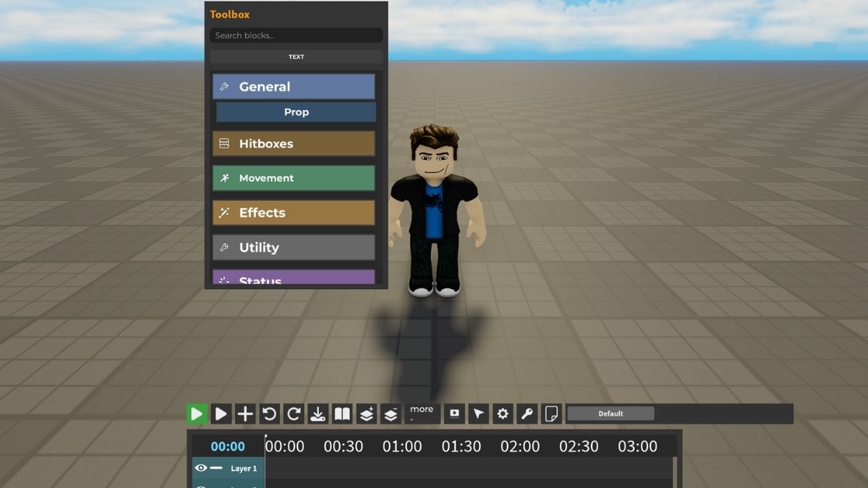Click the running figure Movement icon
This screenshot has width=868, height=488.
pyautogui.click(x=224, y=178)
